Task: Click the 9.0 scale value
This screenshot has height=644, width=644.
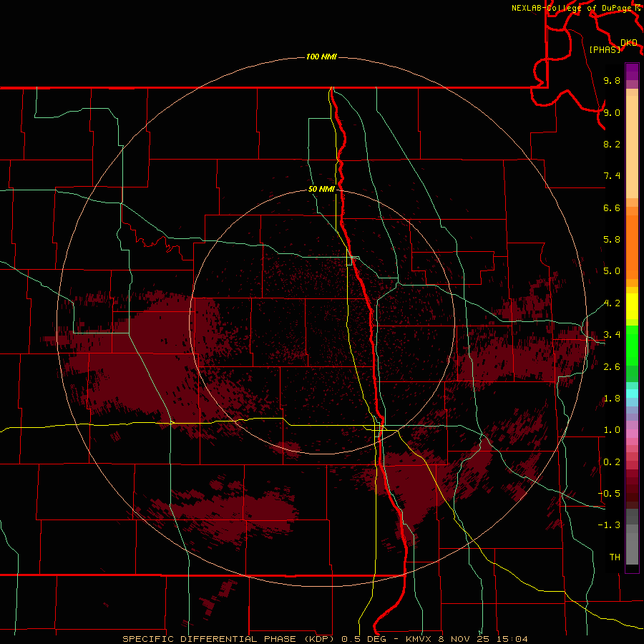Action: pos(612,112)
